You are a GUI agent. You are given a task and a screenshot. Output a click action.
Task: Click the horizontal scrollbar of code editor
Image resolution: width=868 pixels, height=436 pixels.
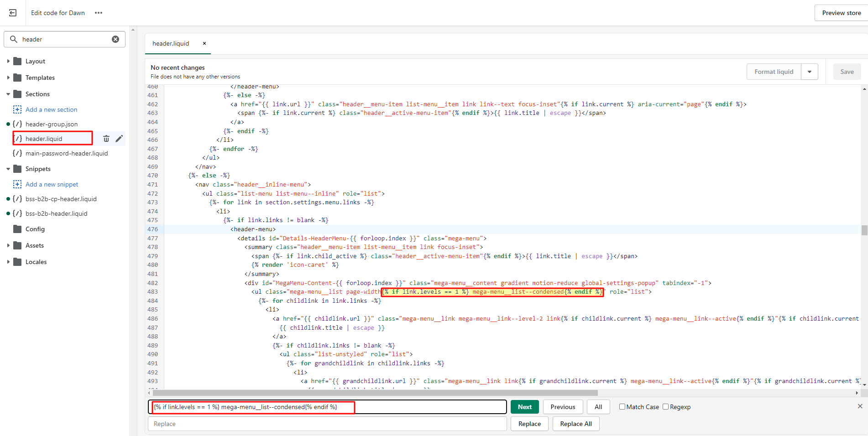pos(374,393)
